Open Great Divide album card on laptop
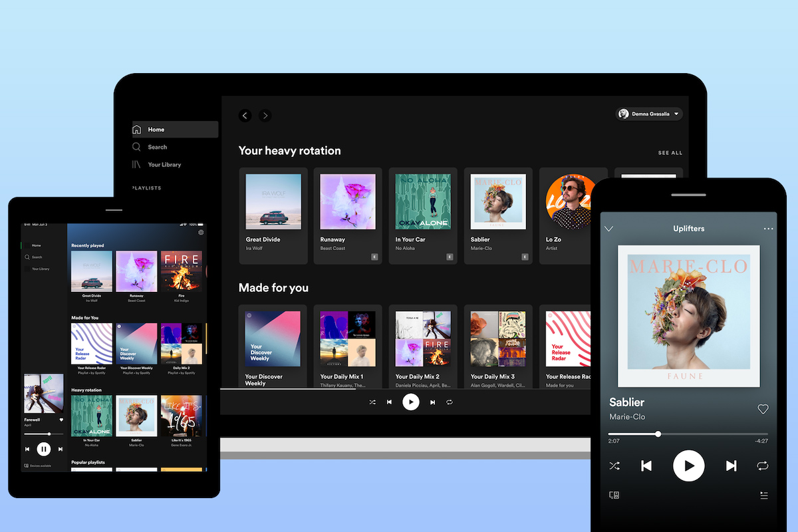This screenshot has width=798, height=532. [x=273, y=215]
